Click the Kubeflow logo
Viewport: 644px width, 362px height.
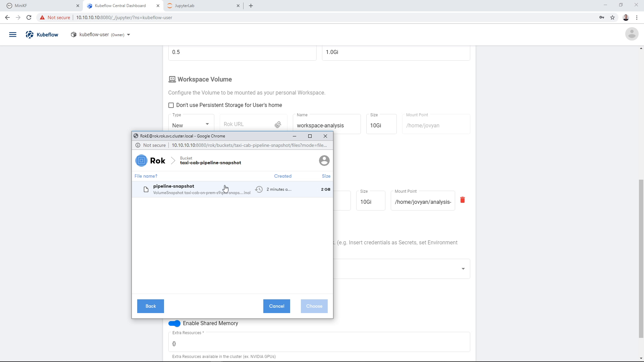pyautogui.click(x=42, y=35)
